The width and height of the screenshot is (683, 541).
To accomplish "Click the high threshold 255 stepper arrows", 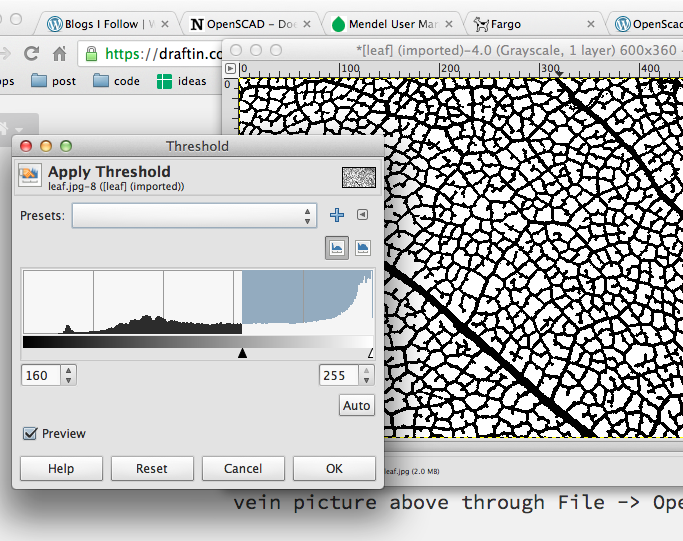I will (x=365, y=376).
